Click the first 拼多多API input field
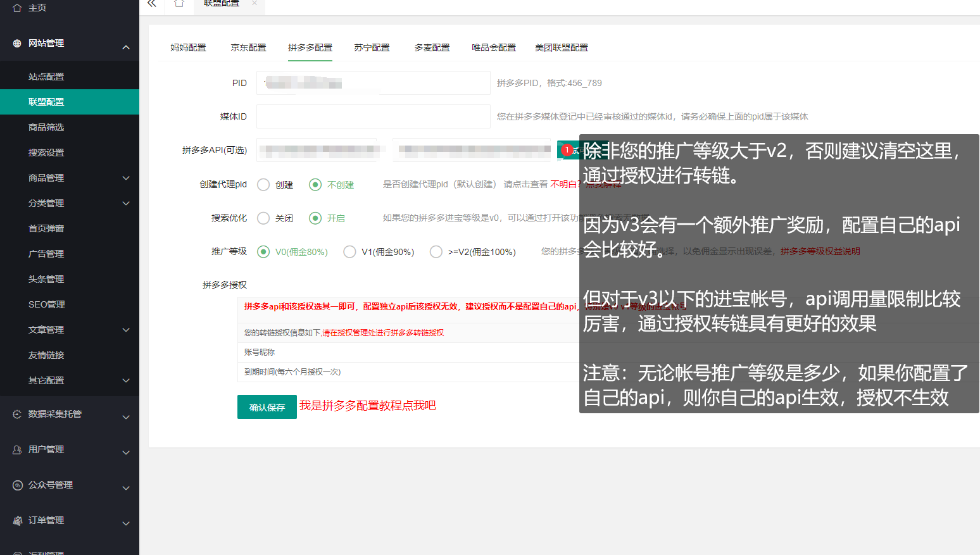 (317, 150)
